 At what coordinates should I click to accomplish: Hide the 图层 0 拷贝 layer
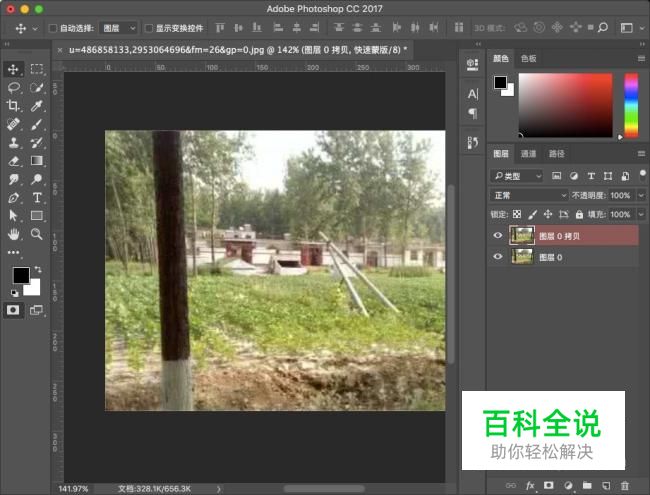(497, 235)
